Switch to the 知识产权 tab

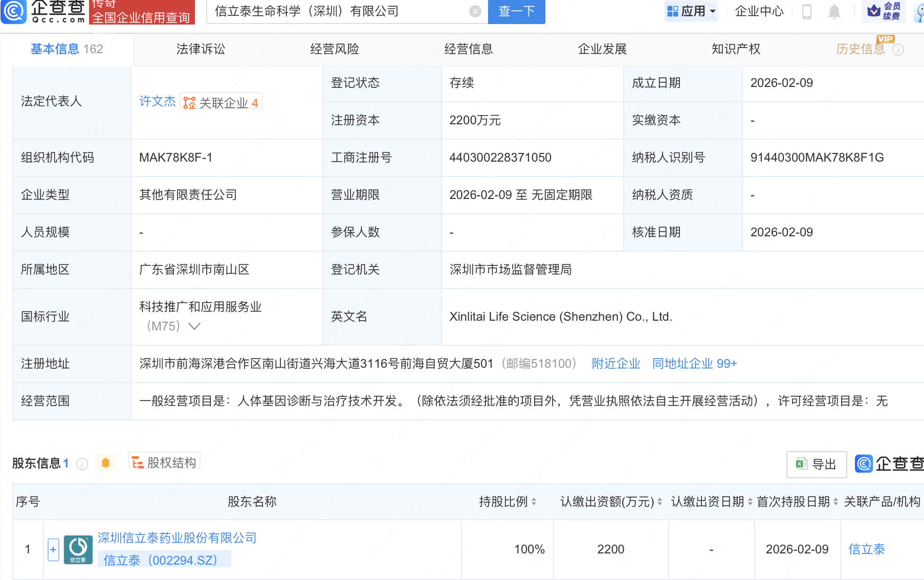[x=735, y=49]
